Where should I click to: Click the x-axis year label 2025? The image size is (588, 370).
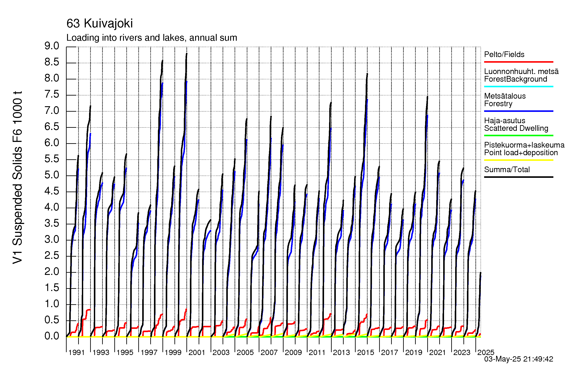click(486, 352)
